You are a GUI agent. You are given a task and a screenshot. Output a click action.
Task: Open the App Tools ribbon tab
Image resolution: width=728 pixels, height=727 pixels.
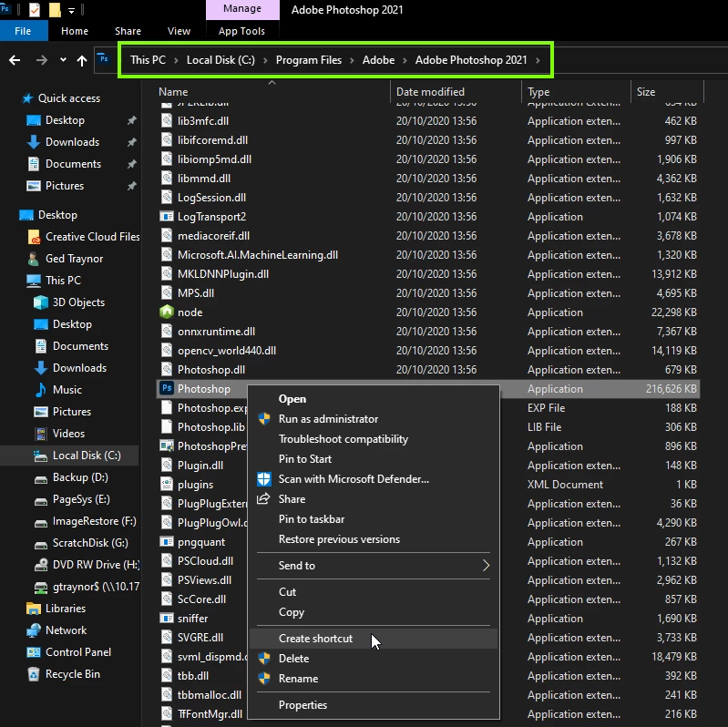point(241,31)
